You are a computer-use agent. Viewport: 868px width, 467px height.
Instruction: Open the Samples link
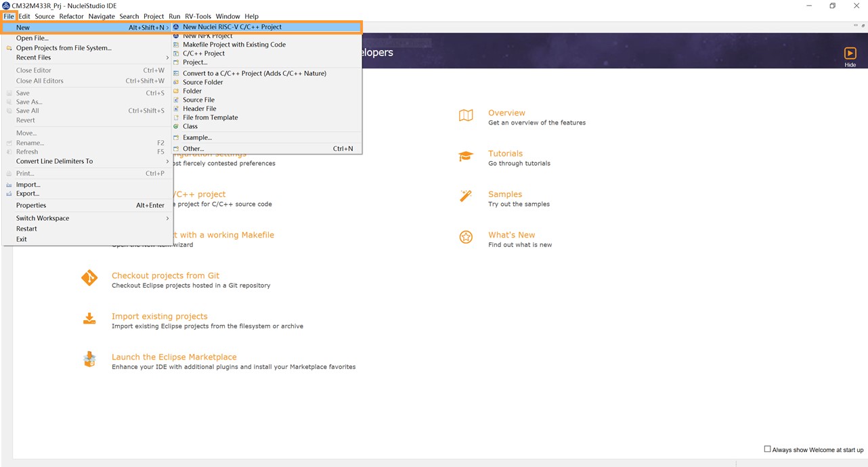(x=505, y=194)
